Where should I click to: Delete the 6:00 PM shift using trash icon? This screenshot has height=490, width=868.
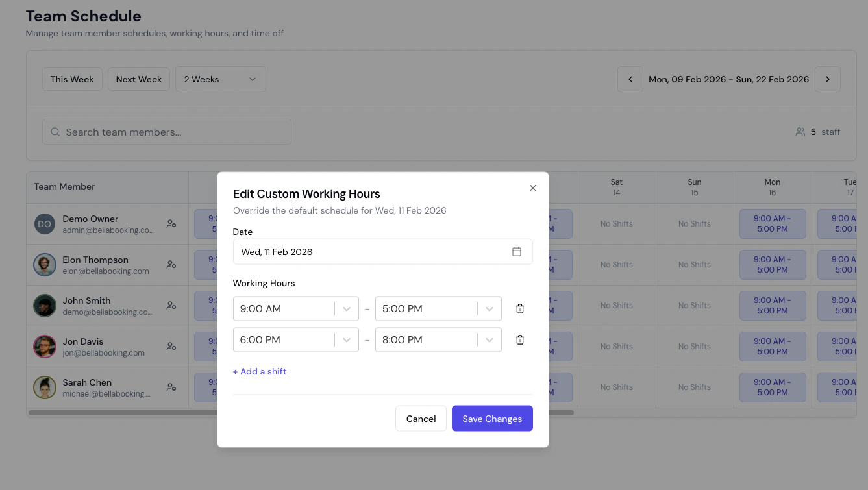(519, 339)
